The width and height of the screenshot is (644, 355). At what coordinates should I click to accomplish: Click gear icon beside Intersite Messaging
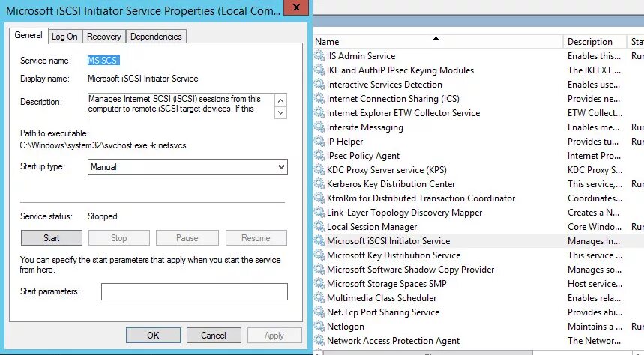pyautogui.click(x=319, y=127)
